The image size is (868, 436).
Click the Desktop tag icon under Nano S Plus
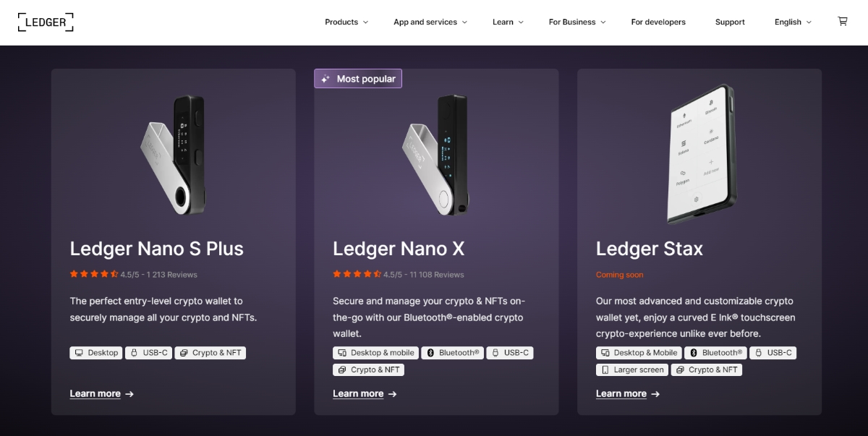tap(80, 352)
